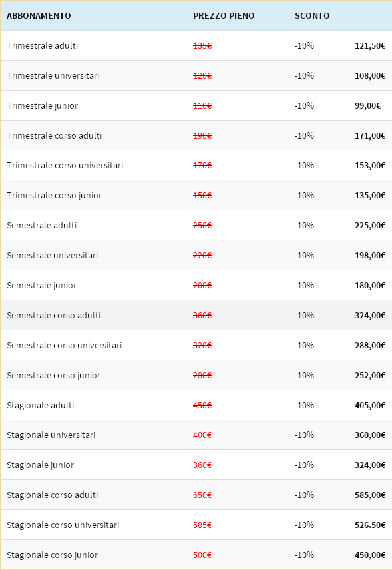Click the 180,00€ Semestrale junior price
This screenshot has width=392, height=570.
[370, 286]
